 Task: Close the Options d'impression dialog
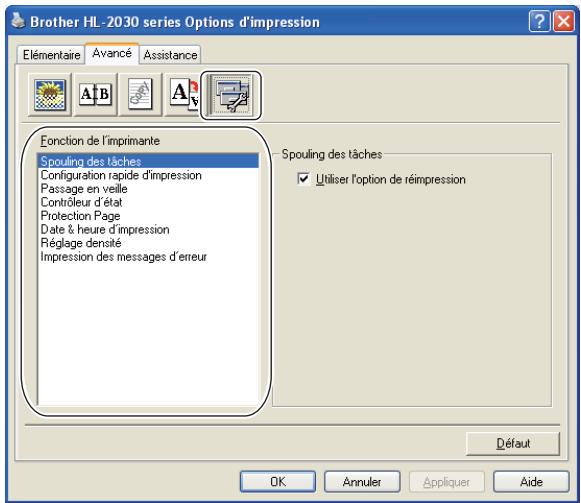pyautogui.click(x=563, y=21)
